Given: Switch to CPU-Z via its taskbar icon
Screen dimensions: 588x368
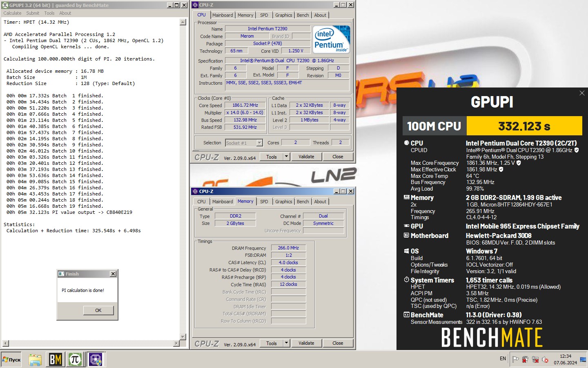Looking at the screenshot, I should point(96,359).
